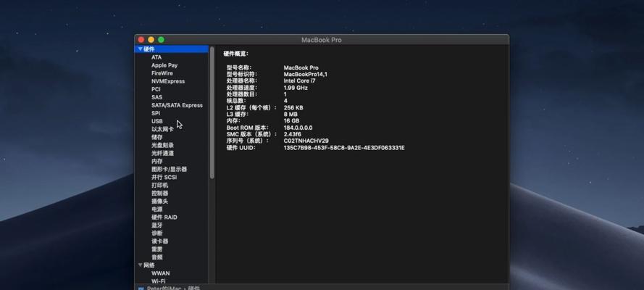This screenshot has width=644, height=290.
Task: Show 光盘刻录 information
Action: point(162,146)
